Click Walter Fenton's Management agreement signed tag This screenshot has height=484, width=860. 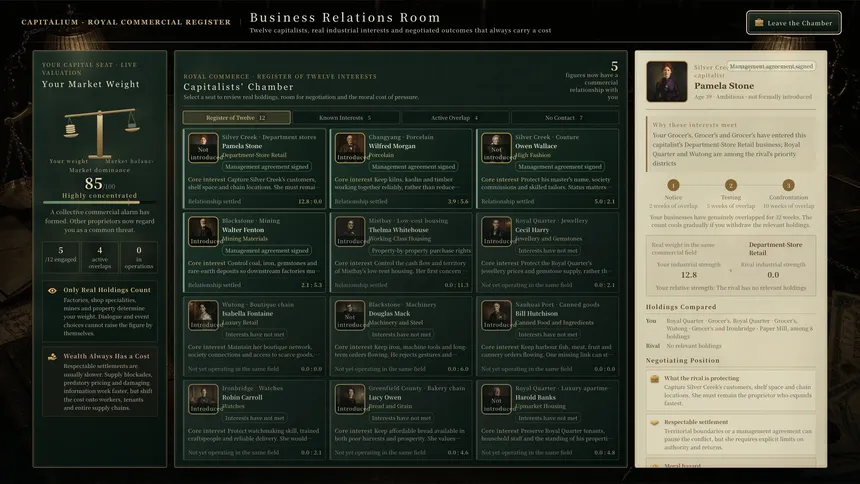click(x=267, y=251)
